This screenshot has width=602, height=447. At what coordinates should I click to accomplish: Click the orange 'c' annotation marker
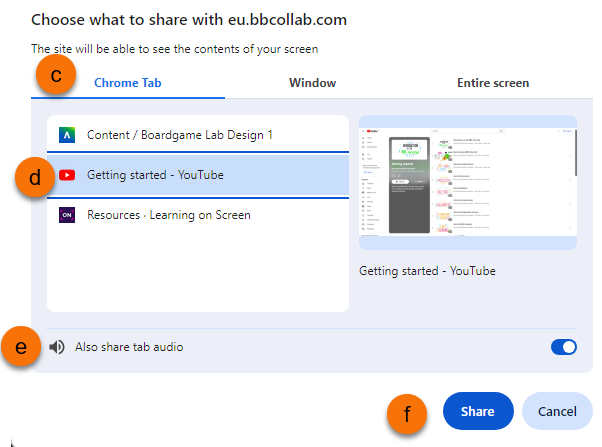pos(55,77)
